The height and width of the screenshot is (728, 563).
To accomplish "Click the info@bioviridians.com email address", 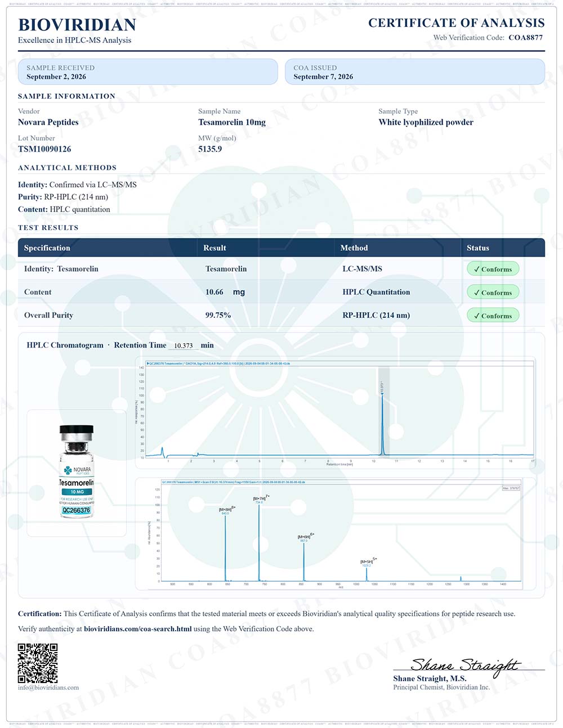I will click(x=48, y=687).
